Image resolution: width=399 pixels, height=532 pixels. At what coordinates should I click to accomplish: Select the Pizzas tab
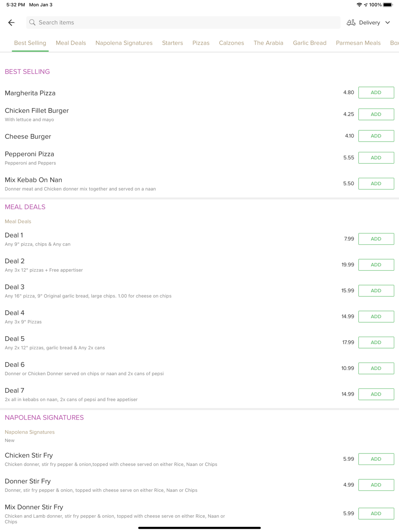(201, 43)
